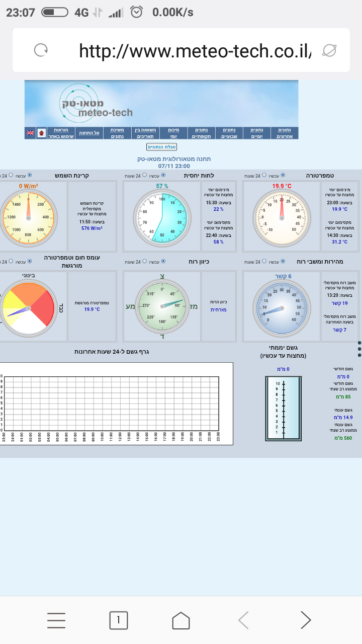Image resolution: width=362 pixels, height=644 pixels.
Task: Open the נתונים אחרונים menu item
Action: tap(285, 133)
